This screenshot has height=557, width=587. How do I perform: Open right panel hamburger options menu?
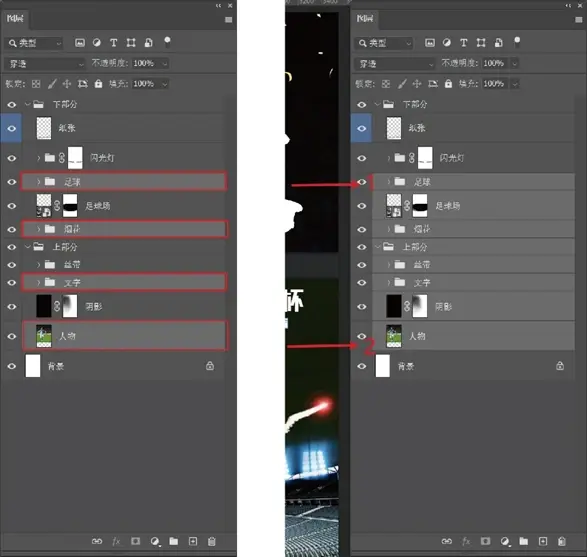579,20
